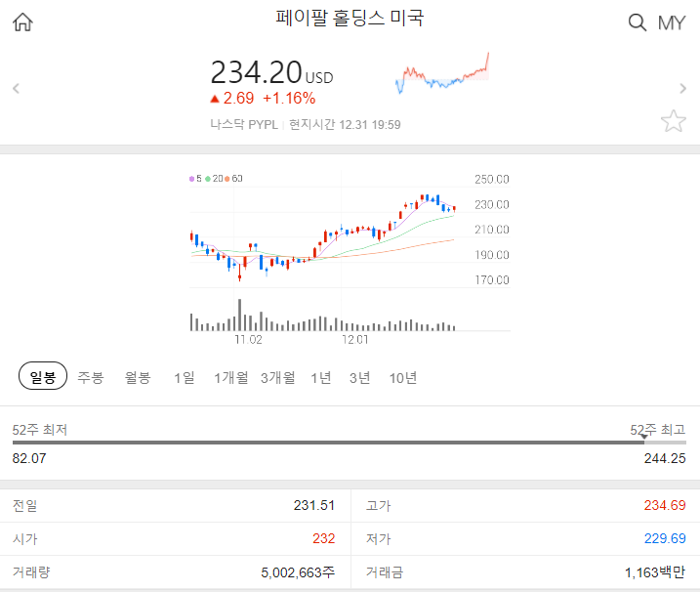
Task: Click the tallest volume bar in chart
Action: (x=240, y=315)
